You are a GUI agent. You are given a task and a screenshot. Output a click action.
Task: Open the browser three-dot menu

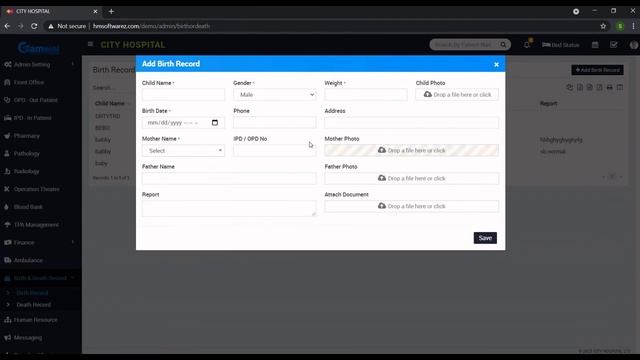click(x=633, y=26)
